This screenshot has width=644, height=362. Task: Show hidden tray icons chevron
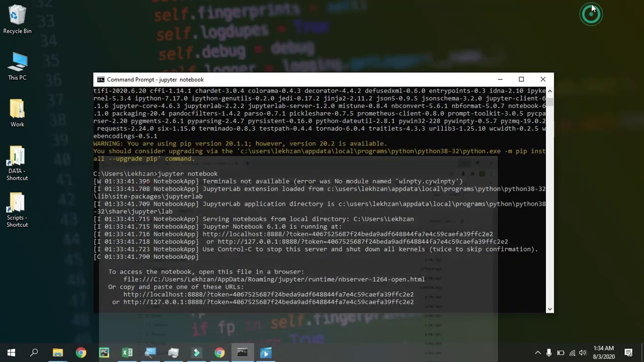pos(537,353)
